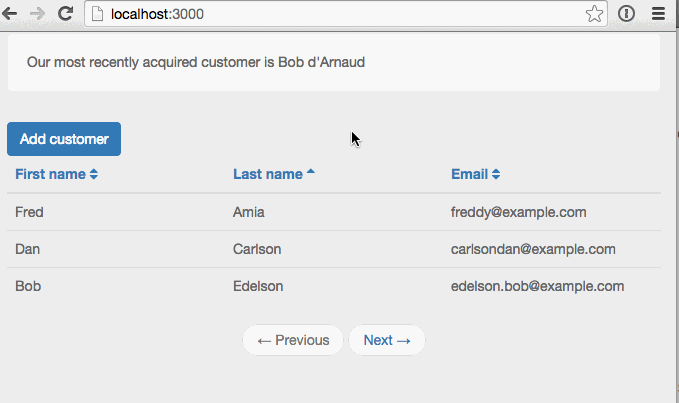Viewport: 679px width, 403px height.
Task: Click the browser back arrow
Action: [x=10, y=14]
